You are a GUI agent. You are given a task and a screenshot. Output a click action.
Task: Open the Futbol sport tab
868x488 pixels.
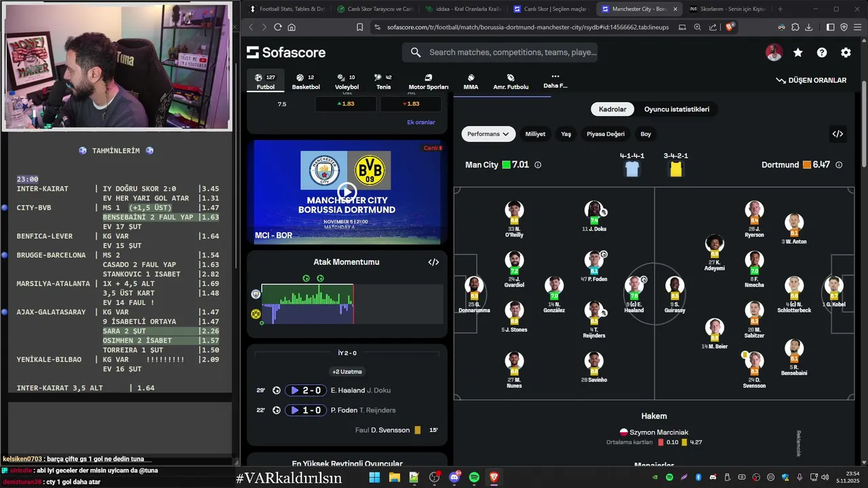pos(266,81)
